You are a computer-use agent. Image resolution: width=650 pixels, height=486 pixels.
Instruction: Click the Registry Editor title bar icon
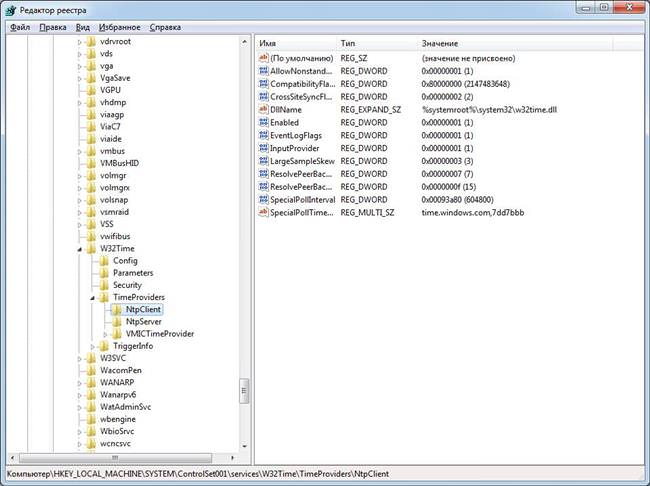(x=10, y=10)
